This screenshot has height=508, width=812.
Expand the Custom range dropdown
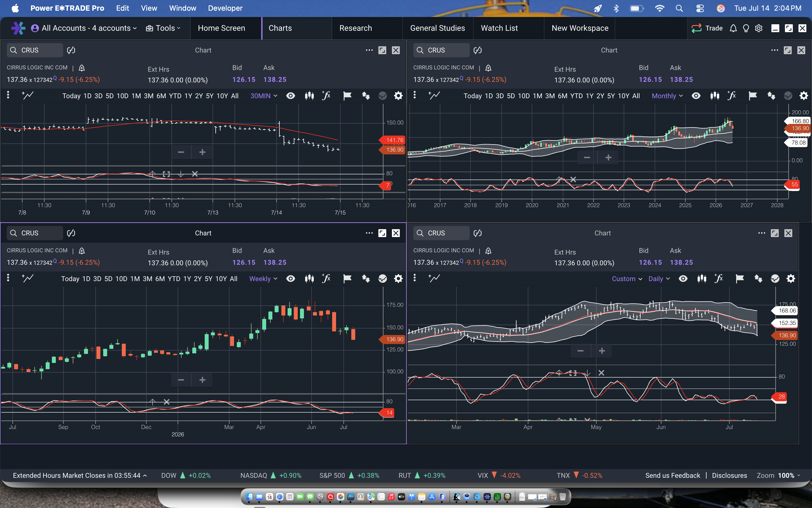[627, 279]
